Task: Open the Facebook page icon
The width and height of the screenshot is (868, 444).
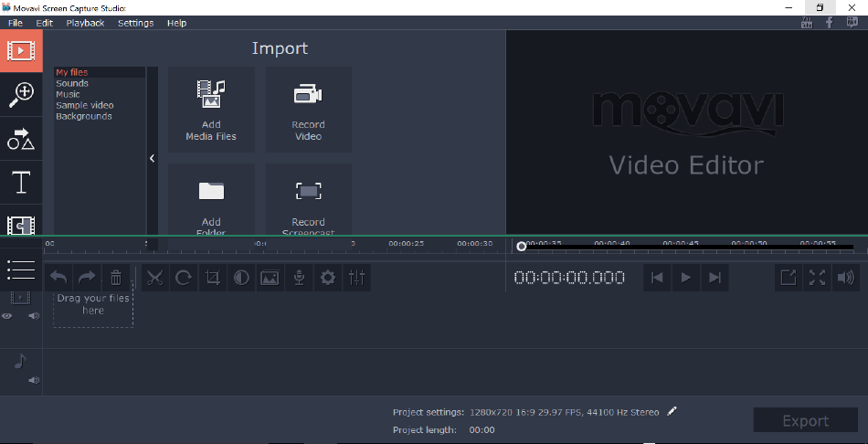Action: (830, 23)
